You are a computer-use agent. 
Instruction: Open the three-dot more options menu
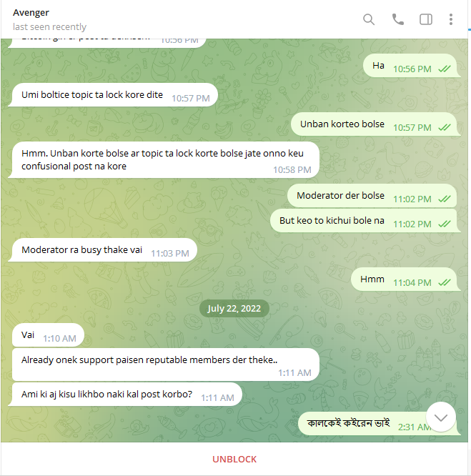tap(451, 19)
